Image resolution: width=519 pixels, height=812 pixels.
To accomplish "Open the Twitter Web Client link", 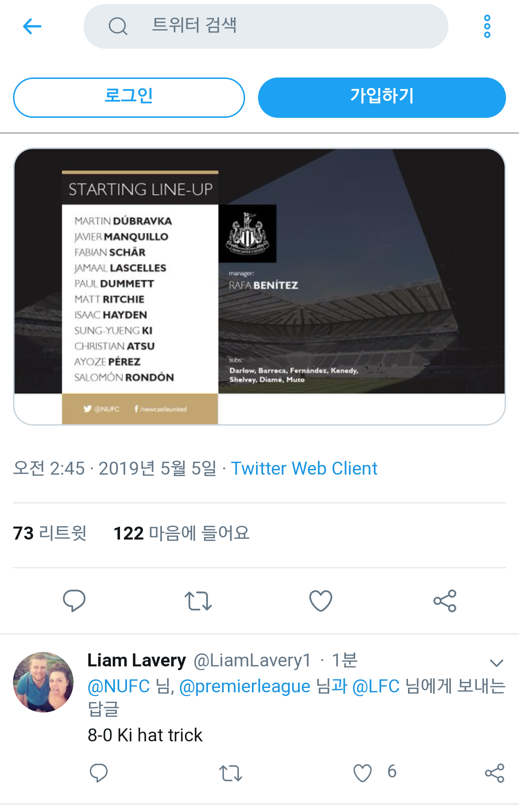I will click(304, 469).
